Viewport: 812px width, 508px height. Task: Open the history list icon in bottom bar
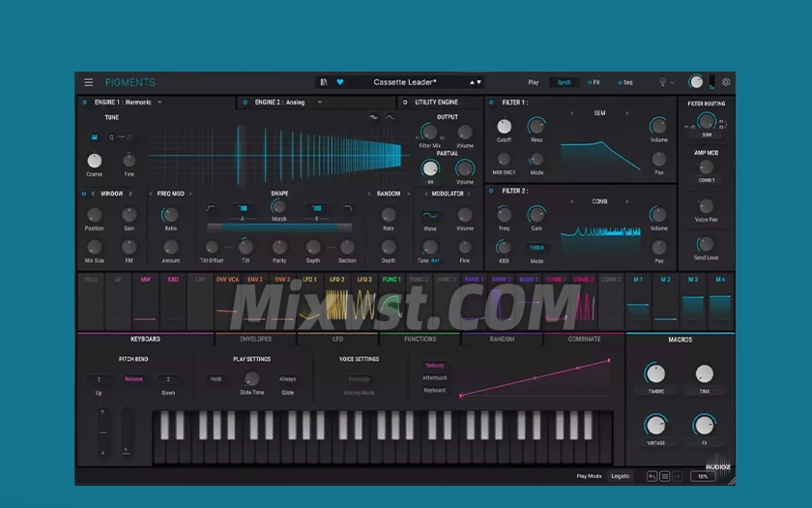(665, 476)
